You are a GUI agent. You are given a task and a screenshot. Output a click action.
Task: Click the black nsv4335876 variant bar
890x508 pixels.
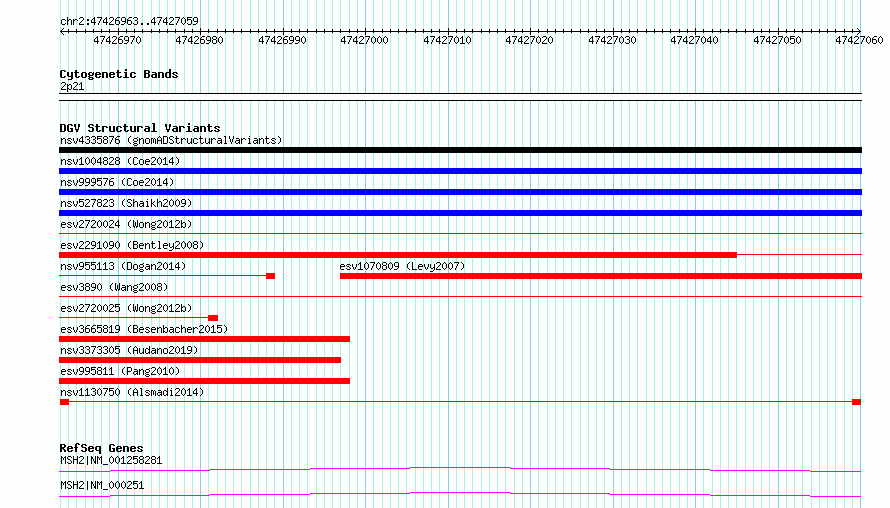tap(460, 150)
